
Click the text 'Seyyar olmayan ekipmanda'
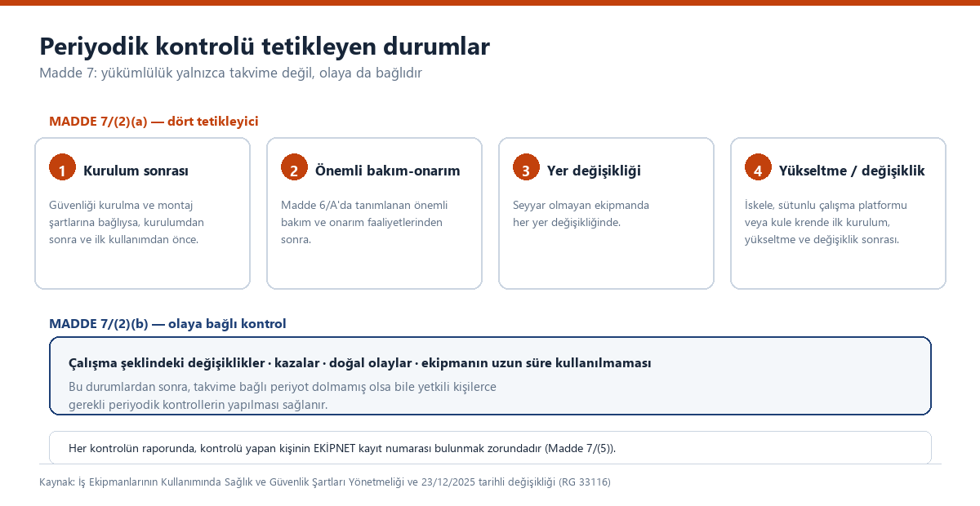(581, 214)
